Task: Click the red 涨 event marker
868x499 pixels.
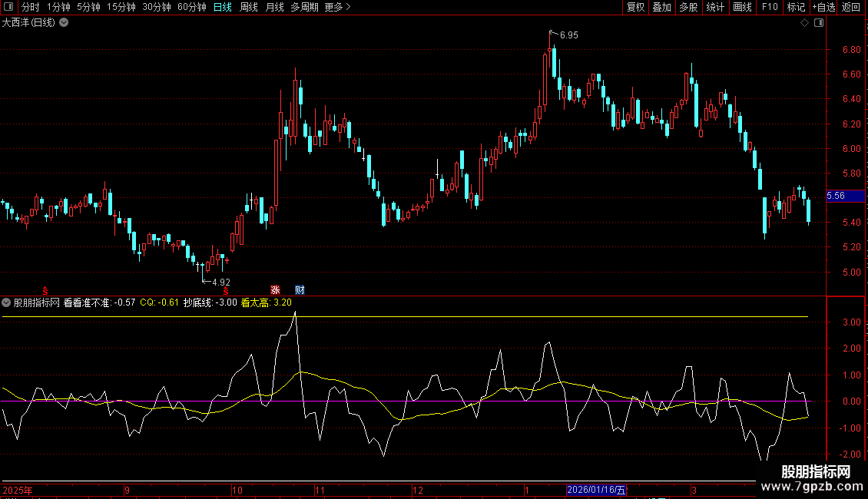Action: click(x=275, y=290)
